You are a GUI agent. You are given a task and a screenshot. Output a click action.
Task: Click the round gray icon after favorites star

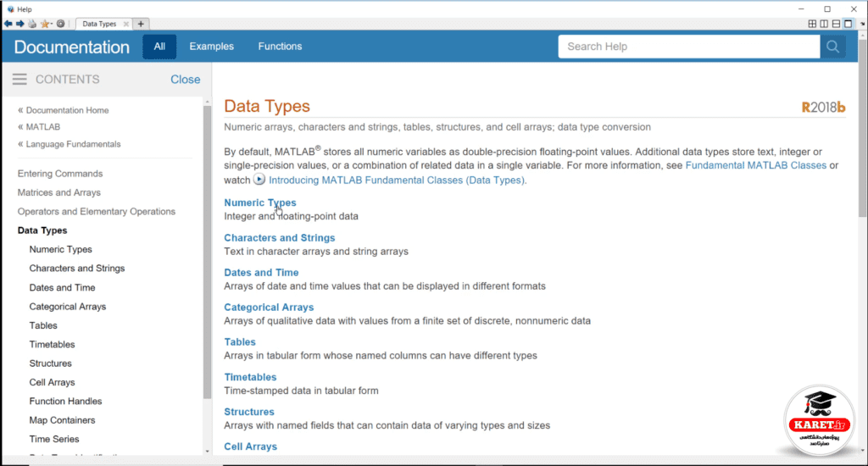click(61, 24)
